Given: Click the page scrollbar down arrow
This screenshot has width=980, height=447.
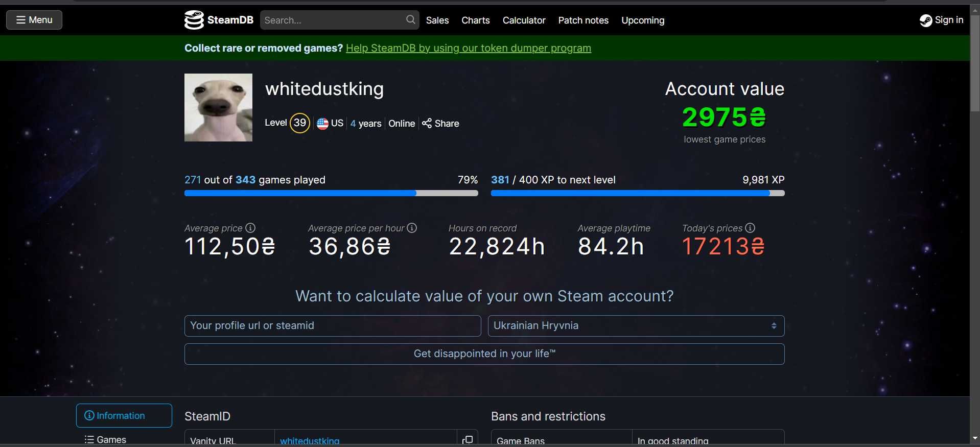Looking at the screenshot, I should tap(975, 438).
